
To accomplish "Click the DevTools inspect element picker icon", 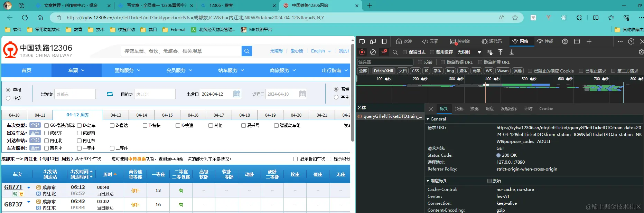I will point(362,41).
